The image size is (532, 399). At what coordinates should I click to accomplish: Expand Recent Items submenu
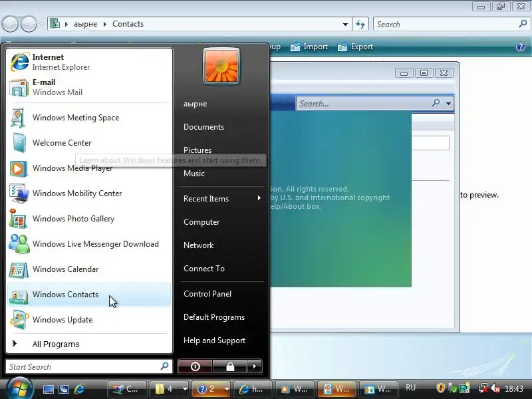coord(222,198)
